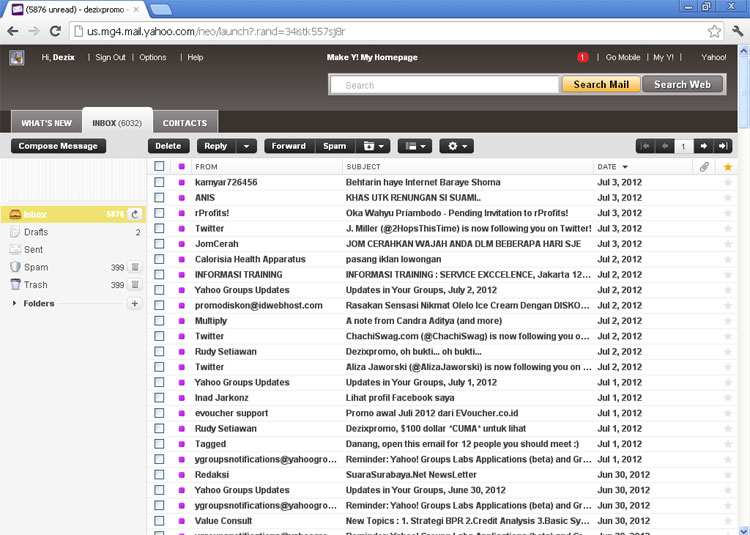Open the Move to folder dropdown
Screen dimensions: 750x535
(373, 146)
